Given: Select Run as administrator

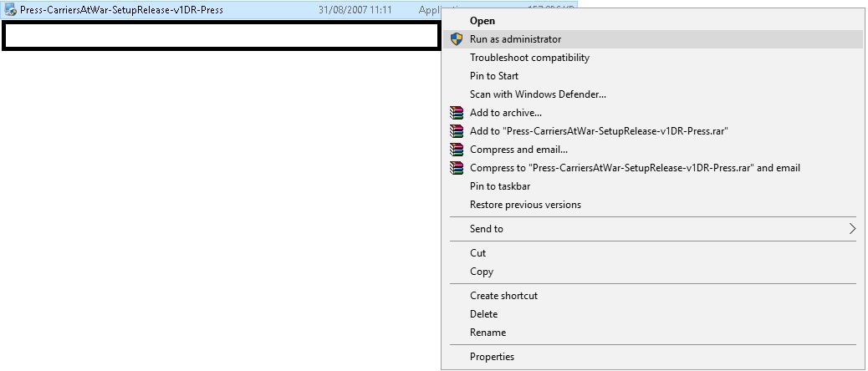Looking at the screenshot, I should click(515, 39).
